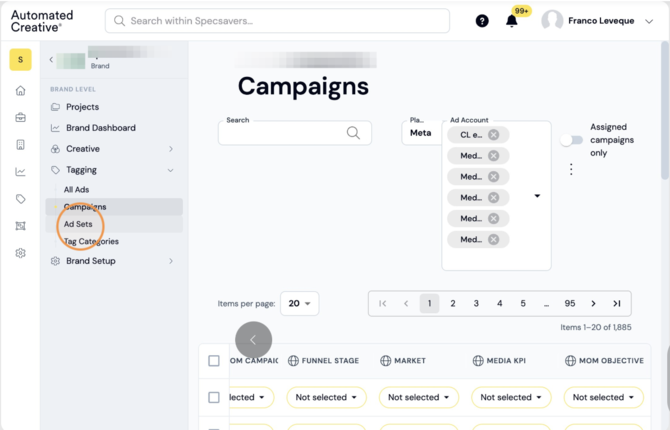Check the select-all checkbox in table header
Image resolution: width=670 pixels, height=430 pixels.
(x=214, y=361)
